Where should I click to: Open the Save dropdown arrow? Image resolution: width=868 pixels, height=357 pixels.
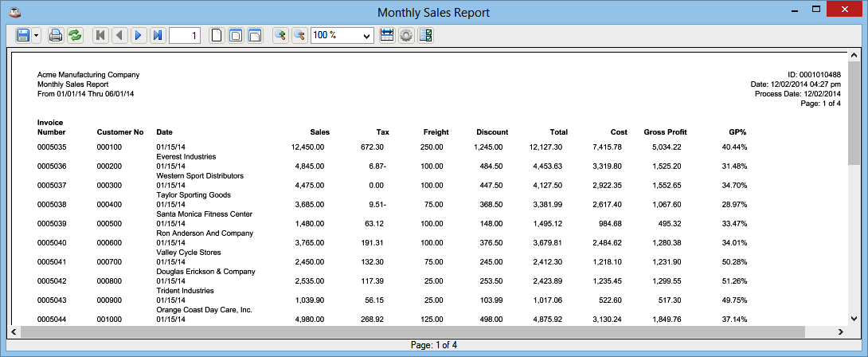[37, 35]
